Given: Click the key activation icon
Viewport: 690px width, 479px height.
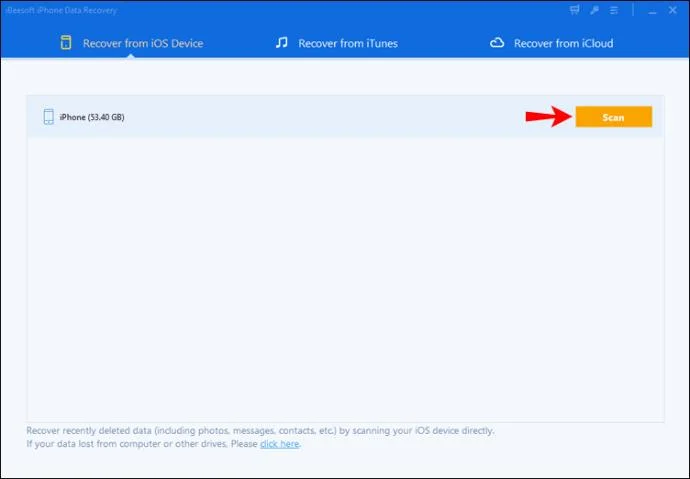Looking at the screenshot, I should 595,10.
